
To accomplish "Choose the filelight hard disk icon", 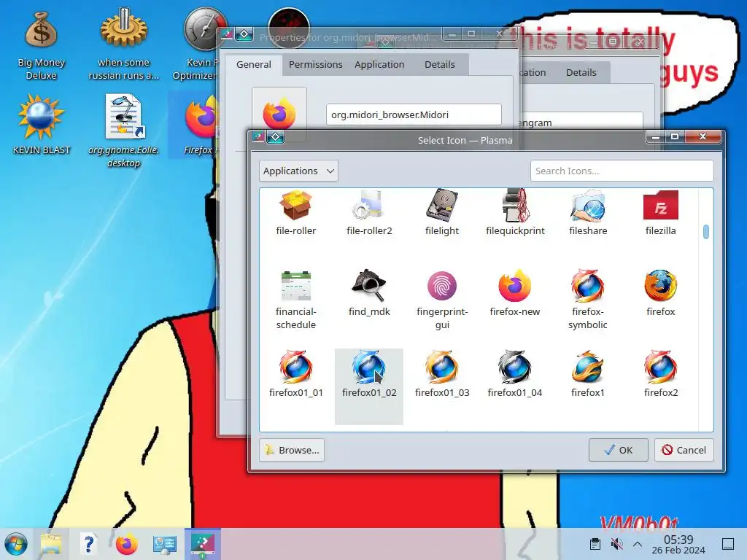I will coord(442,206).
